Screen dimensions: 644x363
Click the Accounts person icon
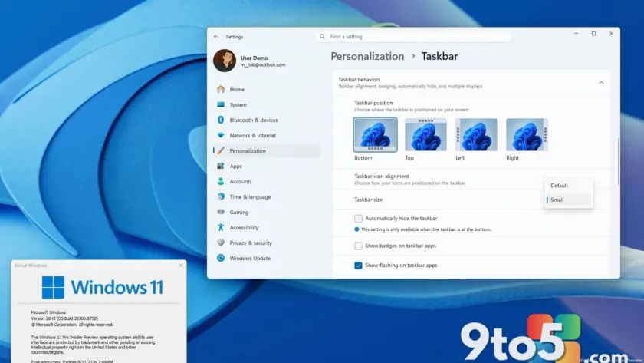coord(221,181)
